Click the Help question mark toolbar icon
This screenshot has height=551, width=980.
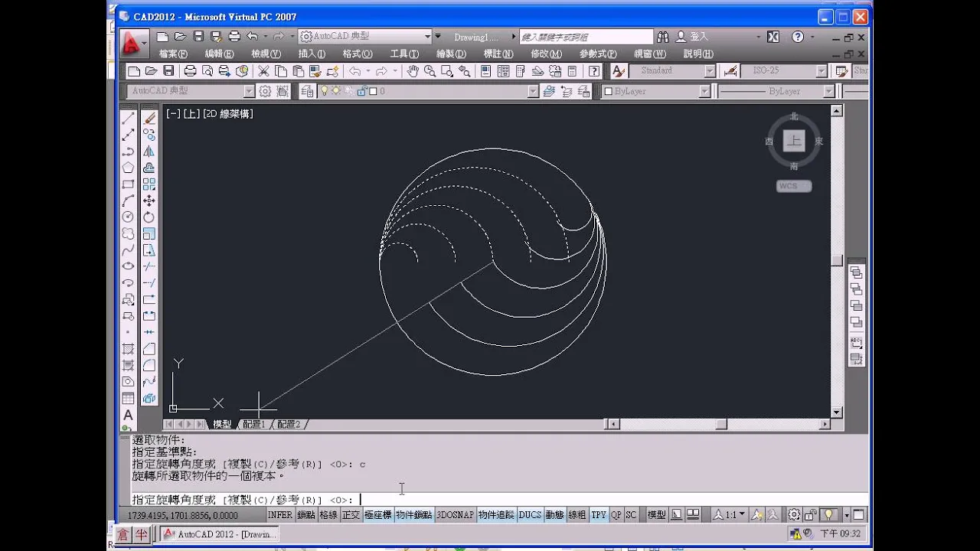click(x=593, y=71)
